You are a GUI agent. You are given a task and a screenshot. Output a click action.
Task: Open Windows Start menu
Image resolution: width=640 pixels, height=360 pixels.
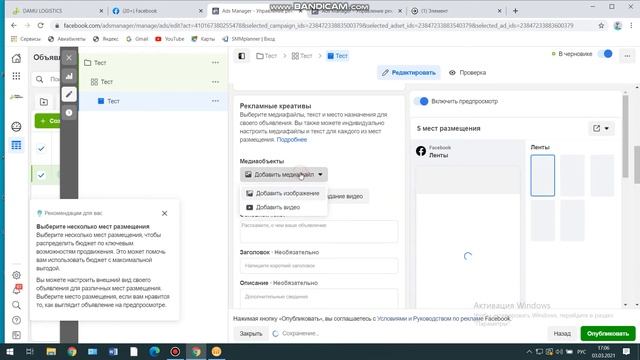click(9, 351)
